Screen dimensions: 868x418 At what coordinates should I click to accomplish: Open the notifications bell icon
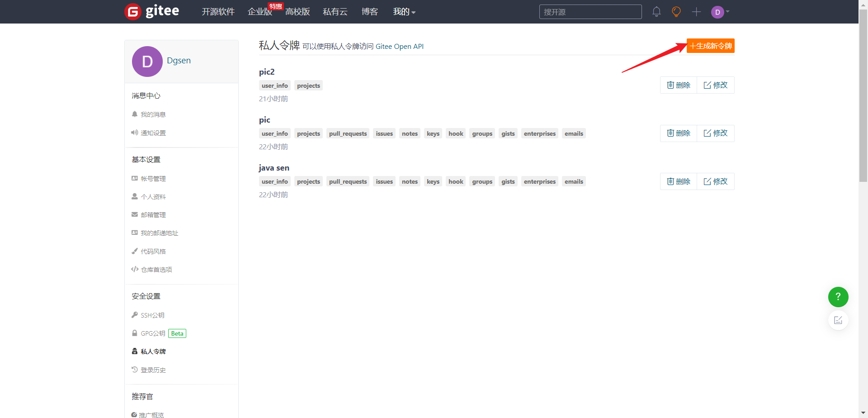pos(656,12)
